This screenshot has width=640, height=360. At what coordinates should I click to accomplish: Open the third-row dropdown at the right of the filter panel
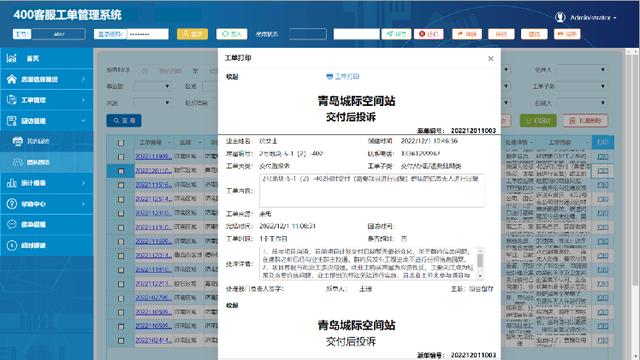click(x=582, y=103)
